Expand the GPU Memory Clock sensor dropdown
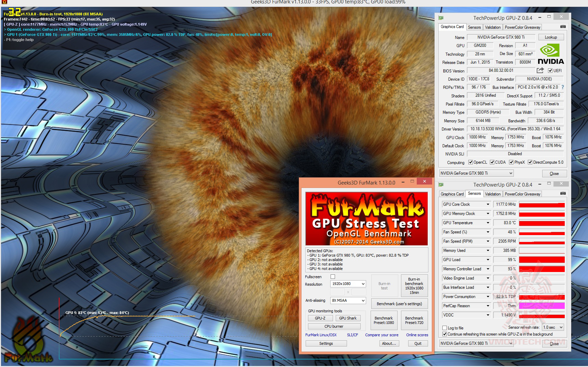Viewport: 588px width, 367px height. click(x=488, y=214)
